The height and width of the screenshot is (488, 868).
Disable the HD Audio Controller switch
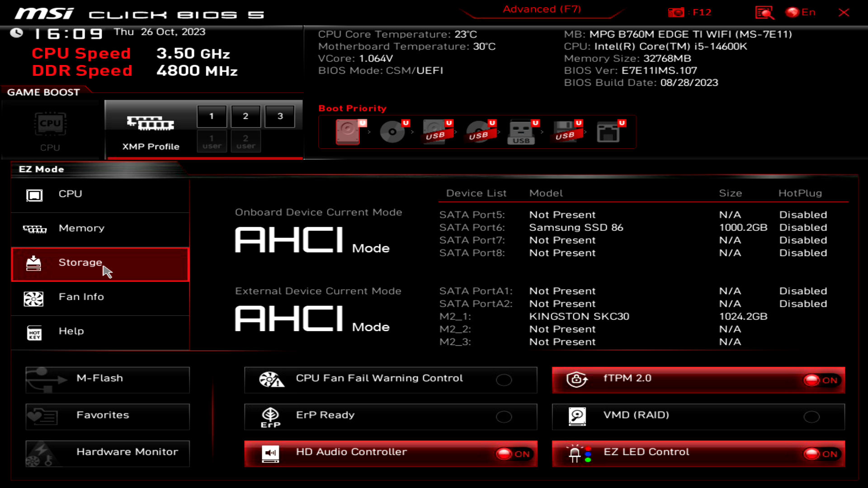tap(513, 454)
